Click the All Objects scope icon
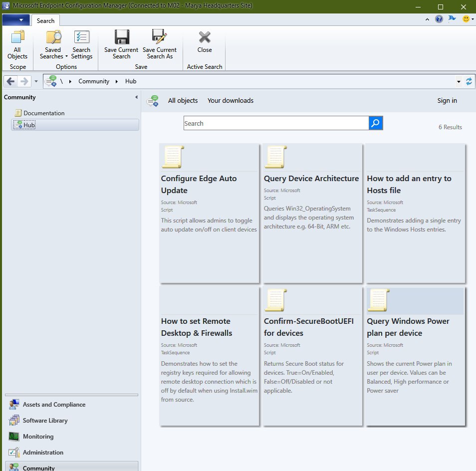The image size is (476, 471). [x=17, y=37]
